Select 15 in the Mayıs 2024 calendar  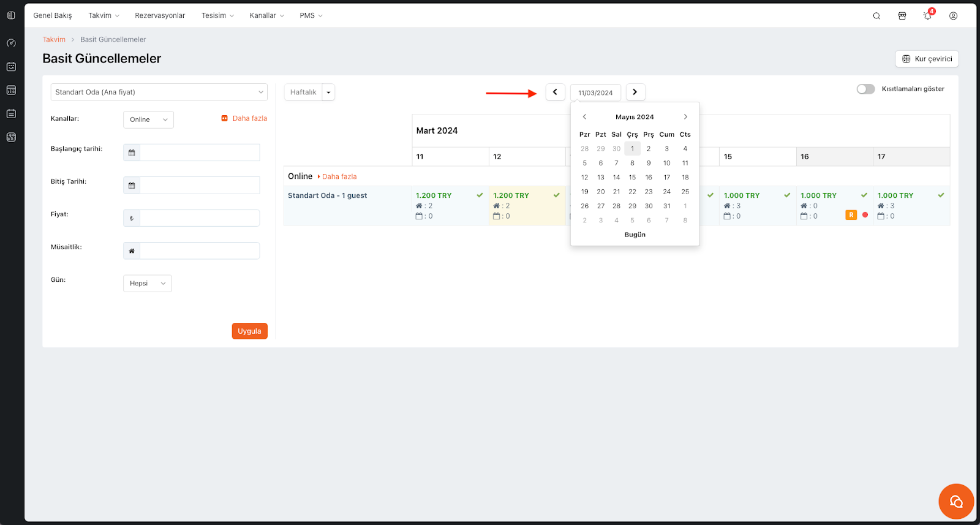click(x=632, y=177)
